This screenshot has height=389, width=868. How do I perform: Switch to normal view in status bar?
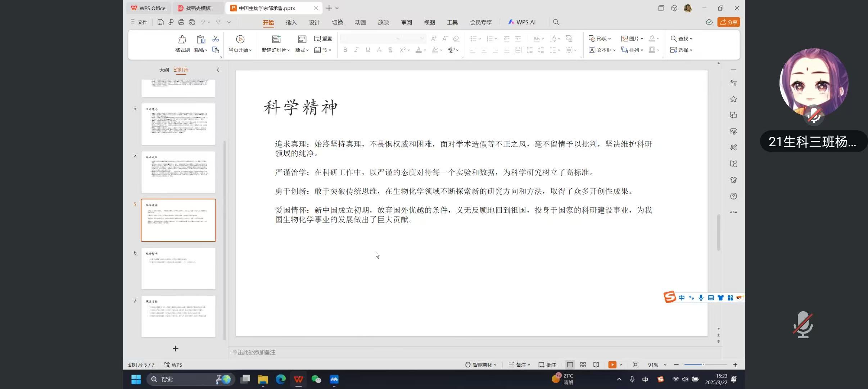pyautogui.click(x=570, y=365)
